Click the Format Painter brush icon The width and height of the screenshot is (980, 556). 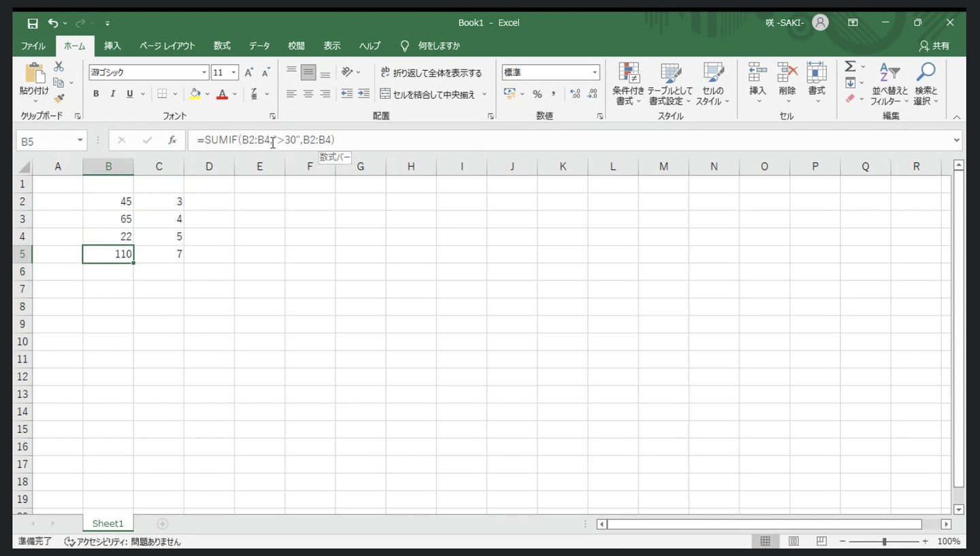coord(59,99)
